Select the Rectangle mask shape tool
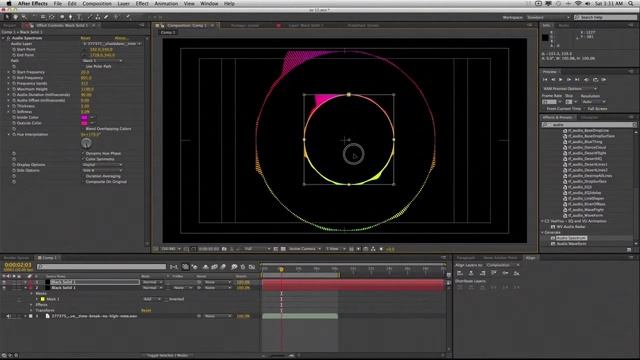Screen dimensions: 640x360 [62, 17]
